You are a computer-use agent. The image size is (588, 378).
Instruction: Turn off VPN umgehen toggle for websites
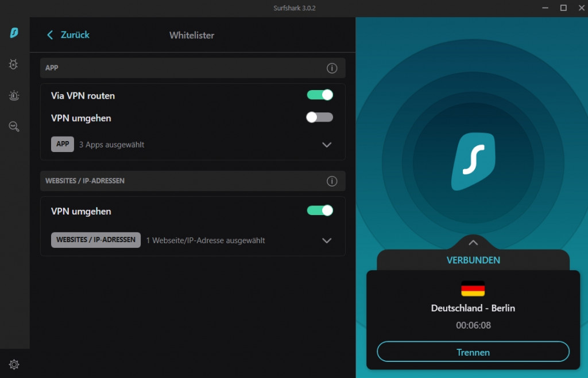coord(320,211)
